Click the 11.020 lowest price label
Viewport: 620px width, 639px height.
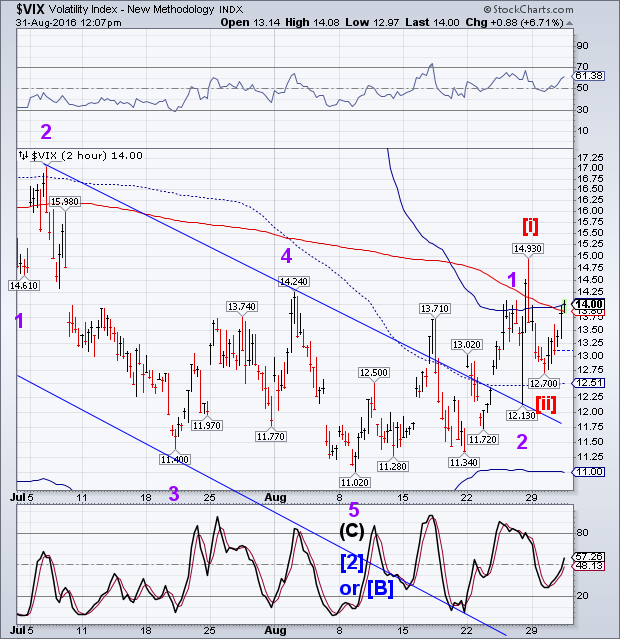[355, 483]
